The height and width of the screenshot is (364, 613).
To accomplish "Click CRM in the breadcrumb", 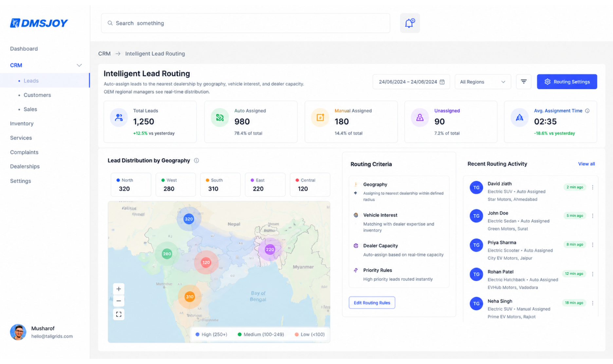I will click(104, 54).
